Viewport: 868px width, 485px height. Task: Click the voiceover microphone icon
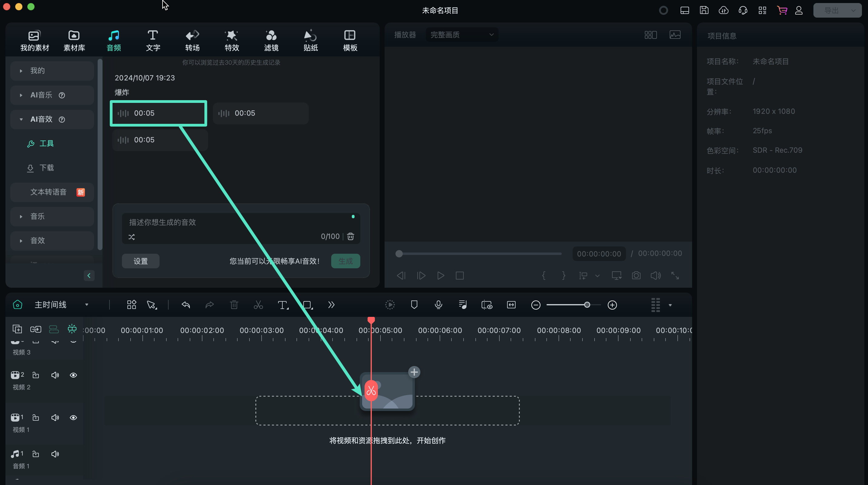click(x=438, y=305)
